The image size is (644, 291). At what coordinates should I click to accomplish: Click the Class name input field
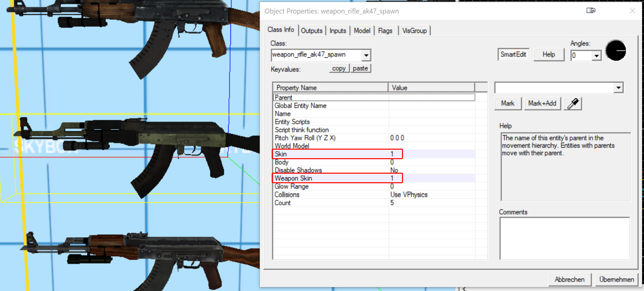click(317, 55)
